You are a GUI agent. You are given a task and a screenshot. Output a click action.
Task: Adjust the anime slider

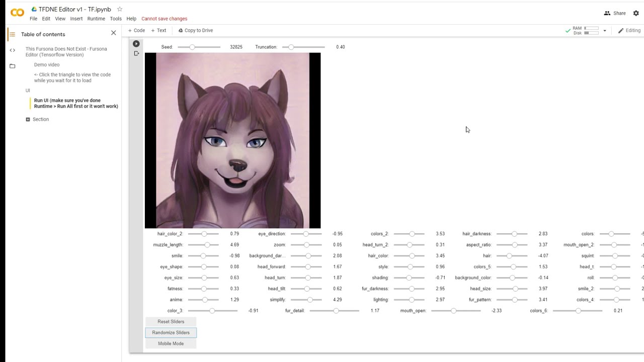point(203,300)
